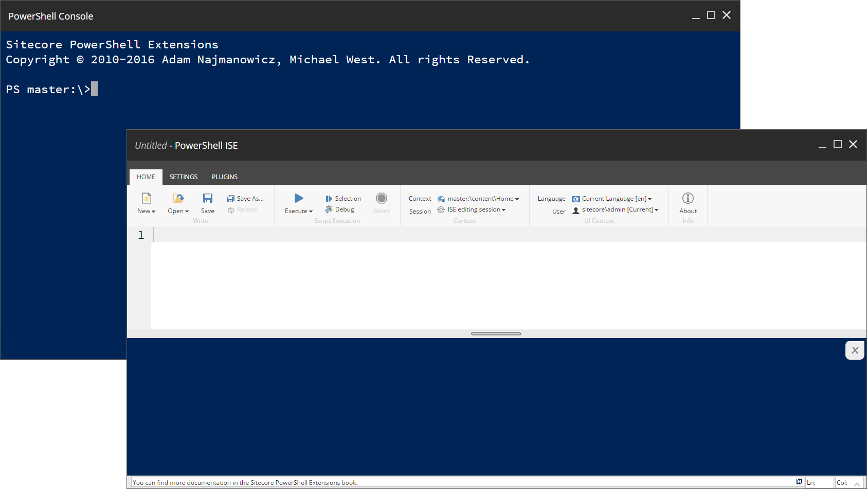The image size is (868, 490).
Task: Click the Abort stop icon
Action: point(382,198)
